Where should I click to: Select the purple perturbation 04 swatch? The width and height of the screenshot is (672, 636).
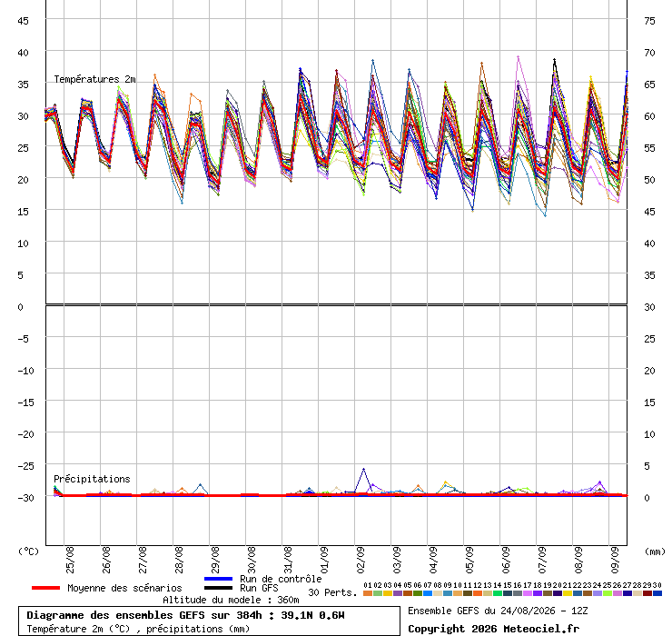[x=397, y=593]
